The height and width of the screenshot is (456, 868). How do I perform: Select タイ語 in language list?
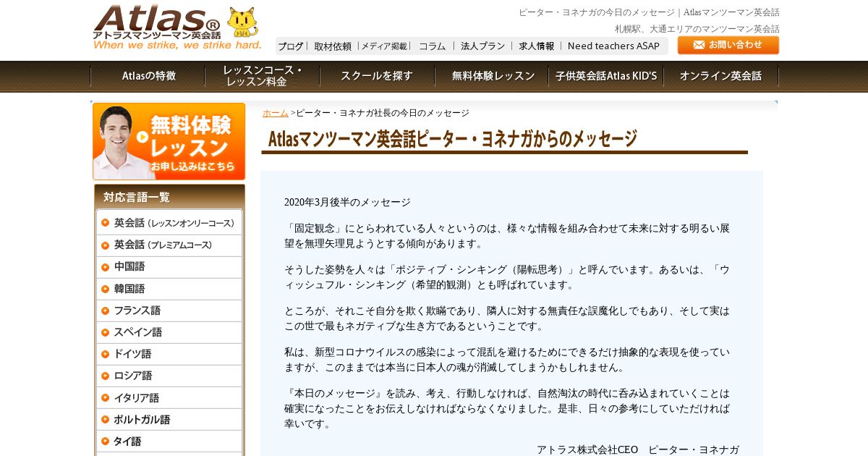coord(169,441)
